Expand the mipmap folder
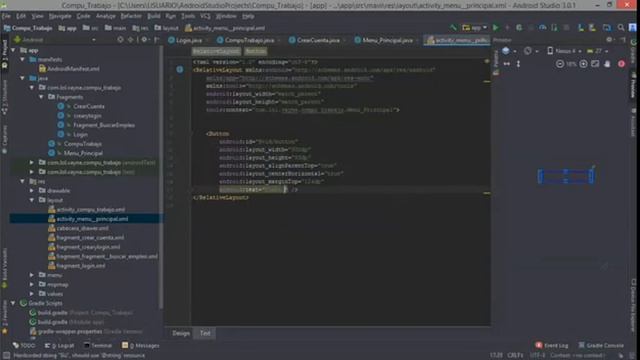 click(32, 284)
